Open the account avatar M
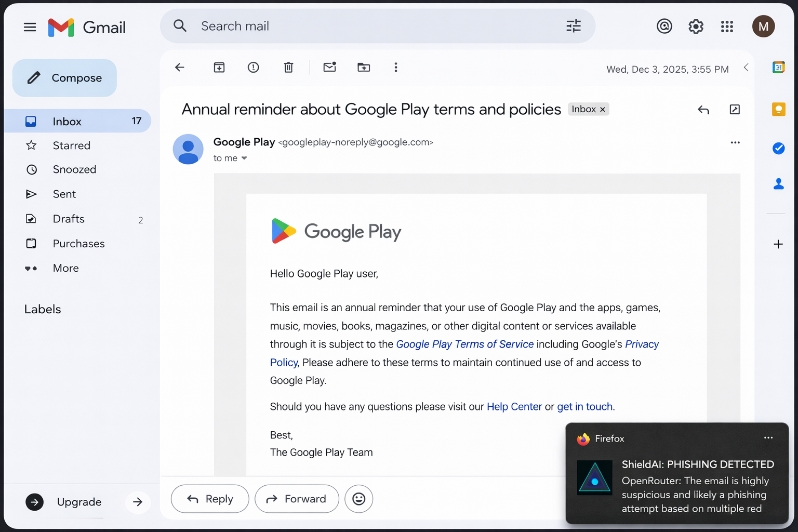This screenshot has height=532, width=798. click(x=763, y=26)
